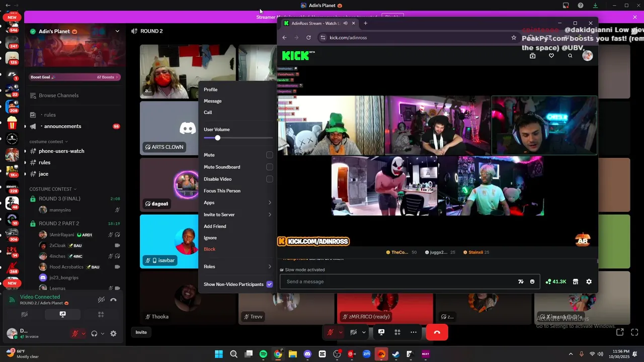
Task: Check the Disable Video box
Action: (270, 179)
